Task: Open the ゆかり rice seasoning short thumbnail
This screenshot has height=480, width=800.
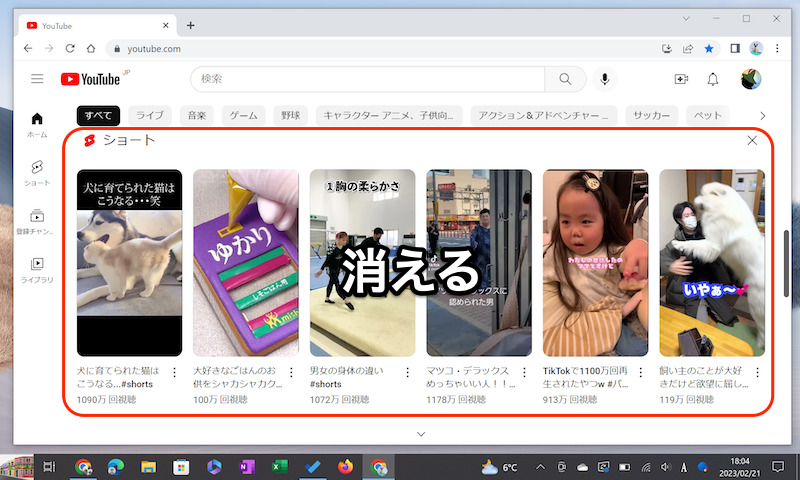Action: pos(246,262)
